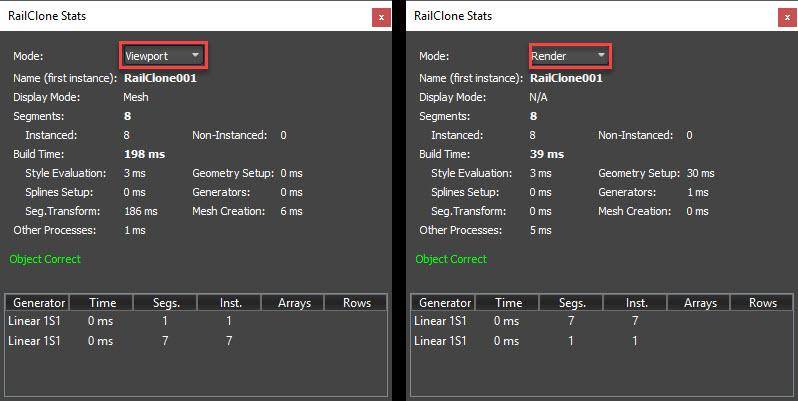798x401 pixels.
Task: Open the Mode dropdown showing Render
Action: click(569, 55)
